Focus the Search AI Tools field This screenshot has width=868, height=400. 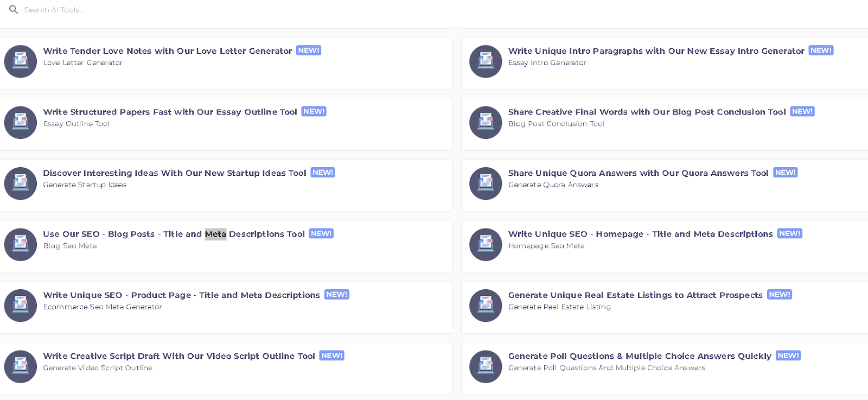coord(54,10)
